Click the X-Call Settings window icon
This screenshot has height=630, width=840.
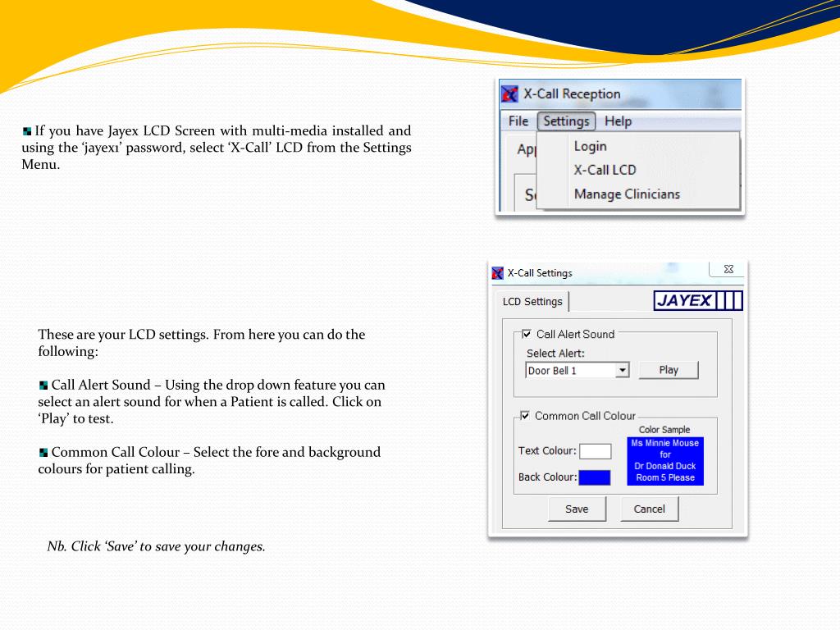pyautogui.click(x=498, y=273)
